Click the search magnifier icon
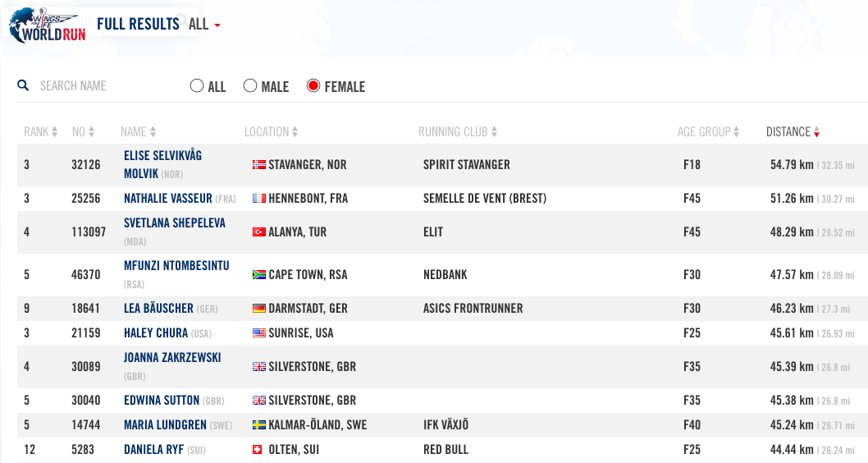Screen dimensions: 868x463 (x=23, y=85)
